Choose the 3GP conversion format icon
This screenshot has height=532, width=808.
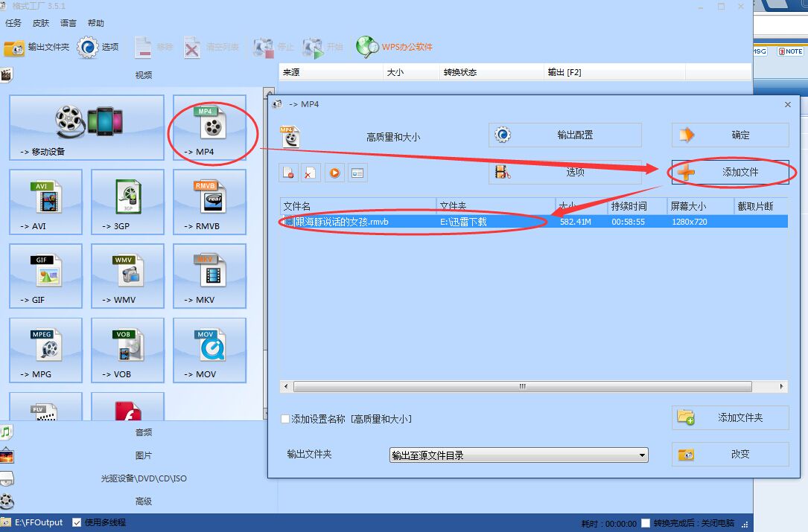[x=127, y=201]
